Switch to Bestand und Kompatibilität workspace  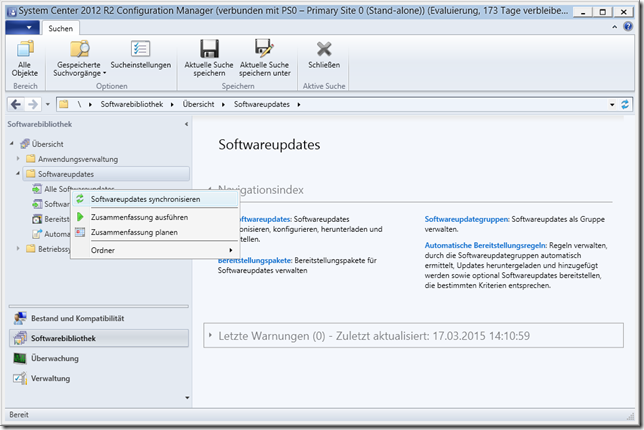99,318
